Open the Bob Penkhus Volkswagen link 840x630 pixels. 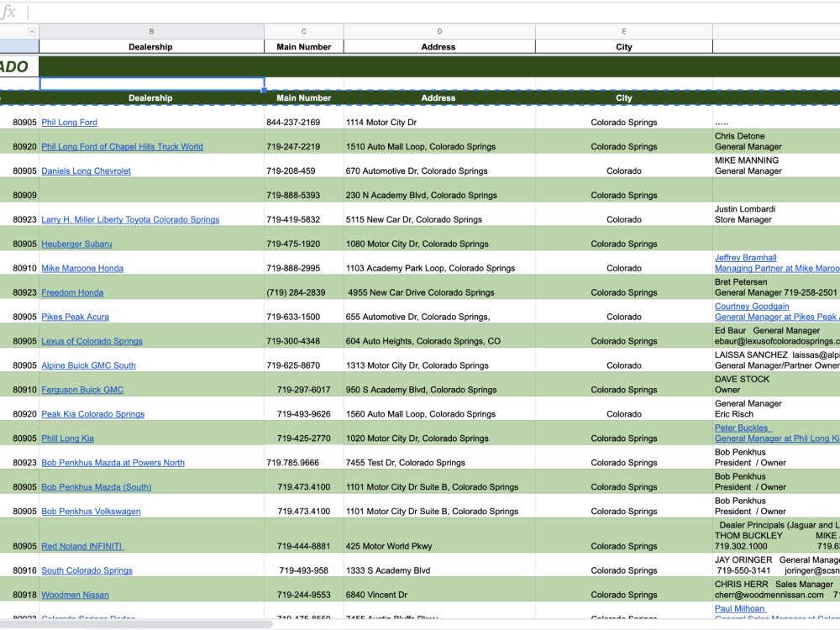coord(91,511)
